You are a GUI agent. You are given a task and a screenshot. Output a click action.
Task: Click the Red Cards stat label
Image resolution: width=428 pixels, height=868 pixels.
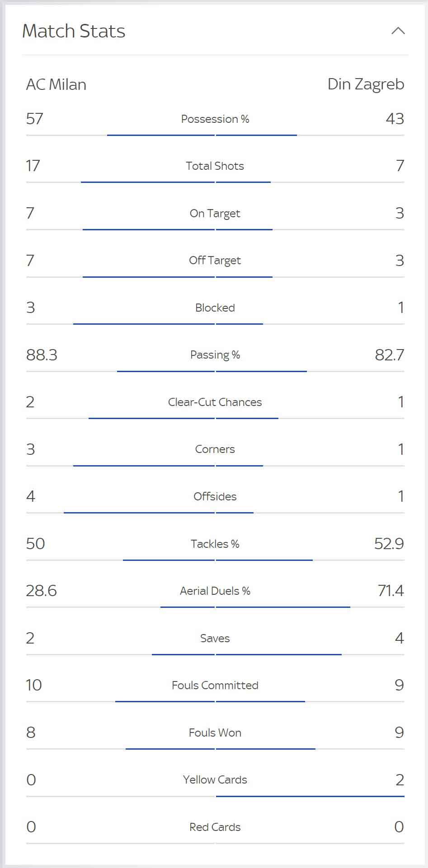[x=215, y=827]
